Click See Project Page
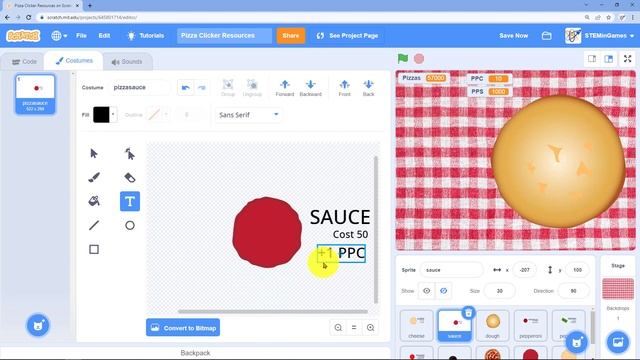Viewport: 640px width, 360px height. coord(348,36)
